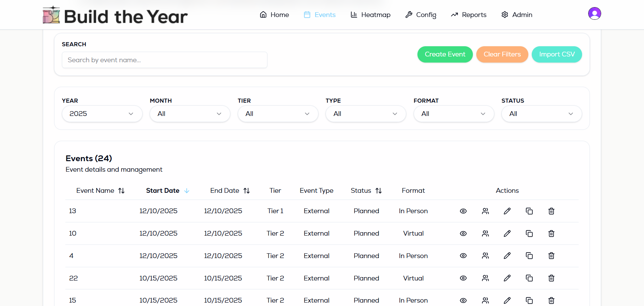Click event name 13 in the table
The image size is (644, 306).
click(72, 211)
